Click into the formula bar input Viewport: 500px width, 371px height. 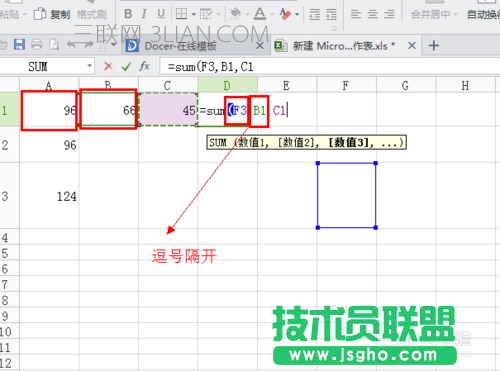330,67
